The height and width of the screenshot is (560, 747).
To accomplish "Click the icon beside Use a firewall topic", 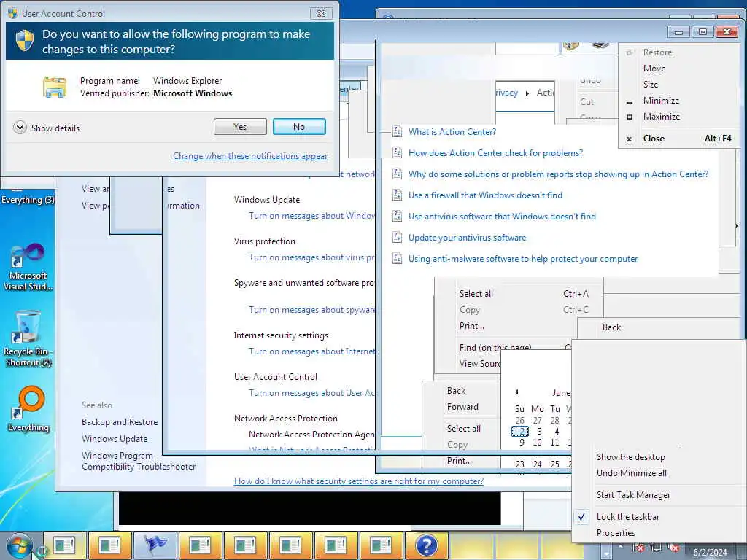I will (x=397, y=195).
